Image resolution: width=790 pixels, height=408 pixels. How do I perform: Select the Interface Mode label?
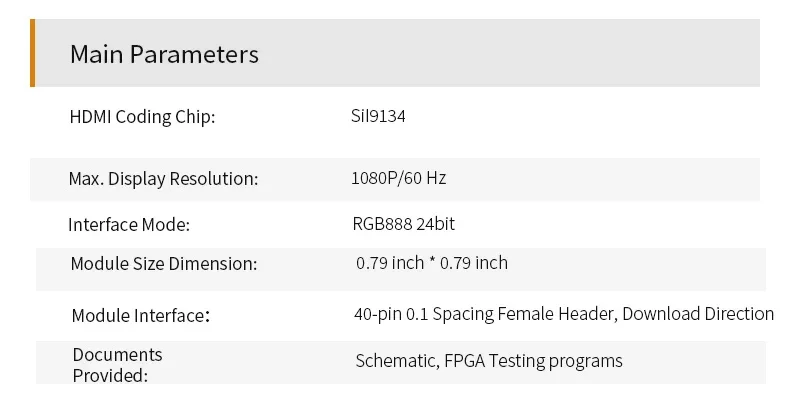coord(128,224)
